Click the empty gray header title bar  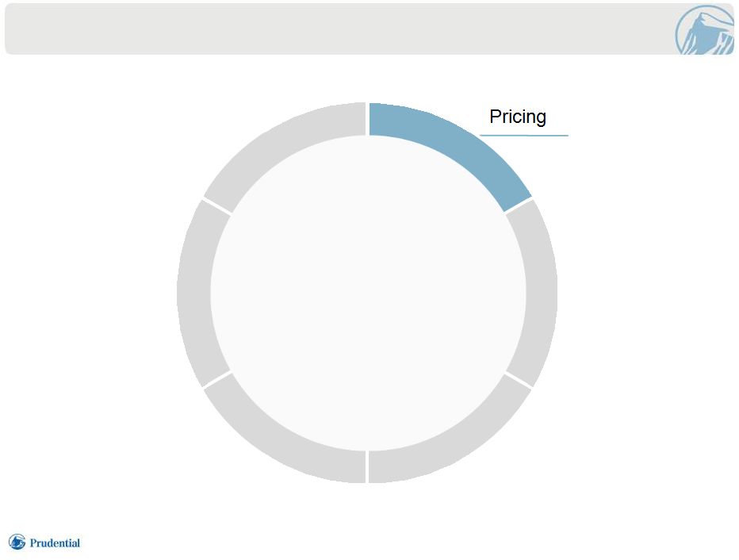pyautogui.click(x=339, y=29)
